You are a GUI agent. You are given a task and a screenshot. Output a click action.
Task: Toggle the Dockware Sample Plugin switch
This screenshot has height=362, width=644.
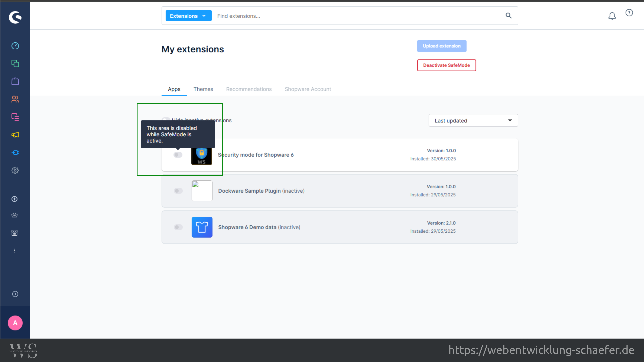tap(178, 191)
